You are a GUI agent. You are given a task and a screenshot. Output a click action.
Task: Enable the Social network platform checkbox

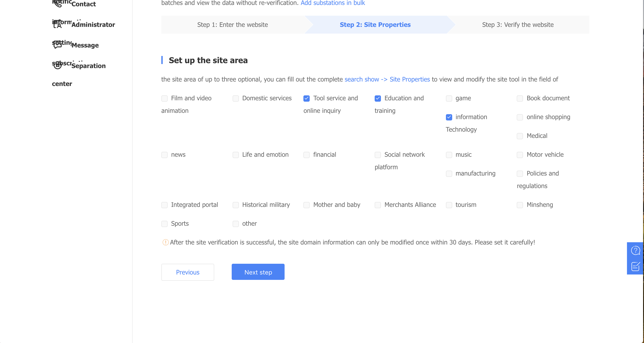pyautogui.click(x=378, y=155)
